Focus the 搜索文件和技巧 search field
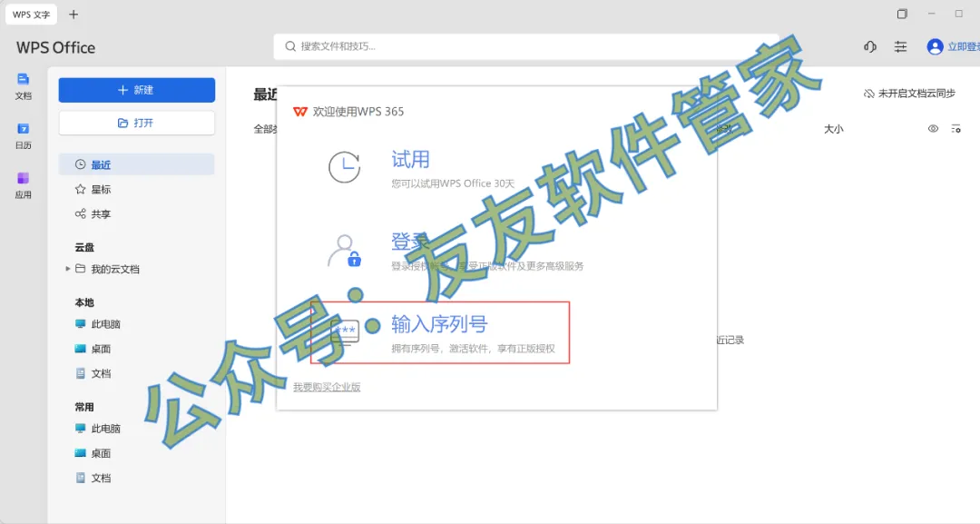This screenshot has height=524, width=980. click(526, 46)
